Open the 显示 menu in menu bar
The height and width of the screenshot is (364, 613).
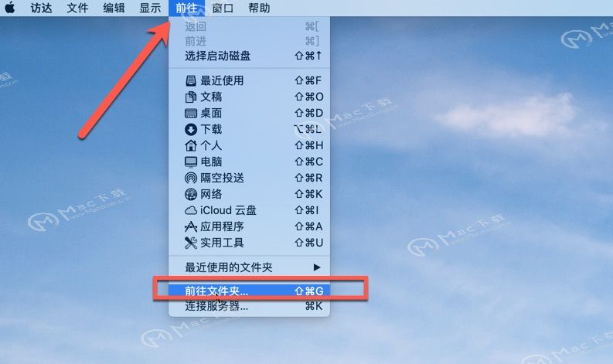(x=150, y=8)
